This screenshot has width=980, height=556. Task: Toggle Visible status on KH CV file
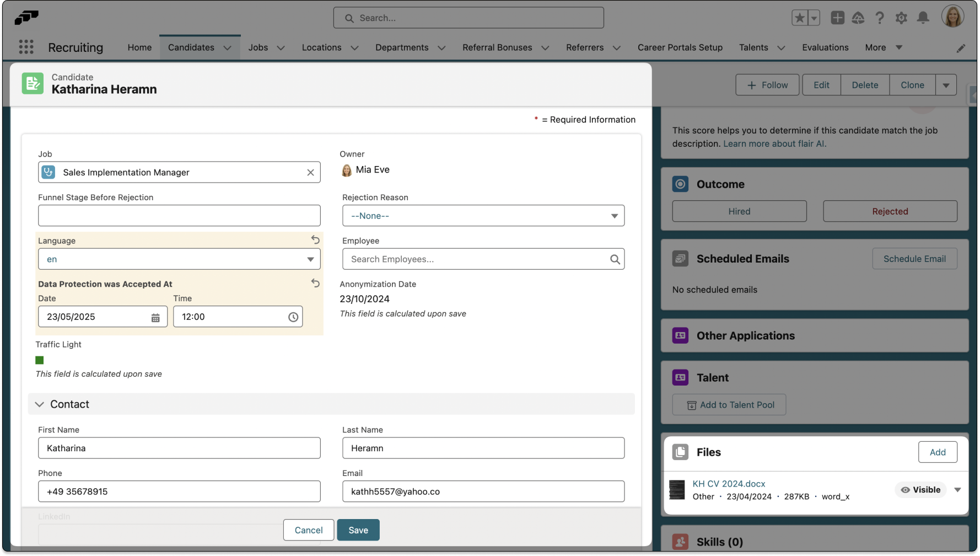point(920,490)
